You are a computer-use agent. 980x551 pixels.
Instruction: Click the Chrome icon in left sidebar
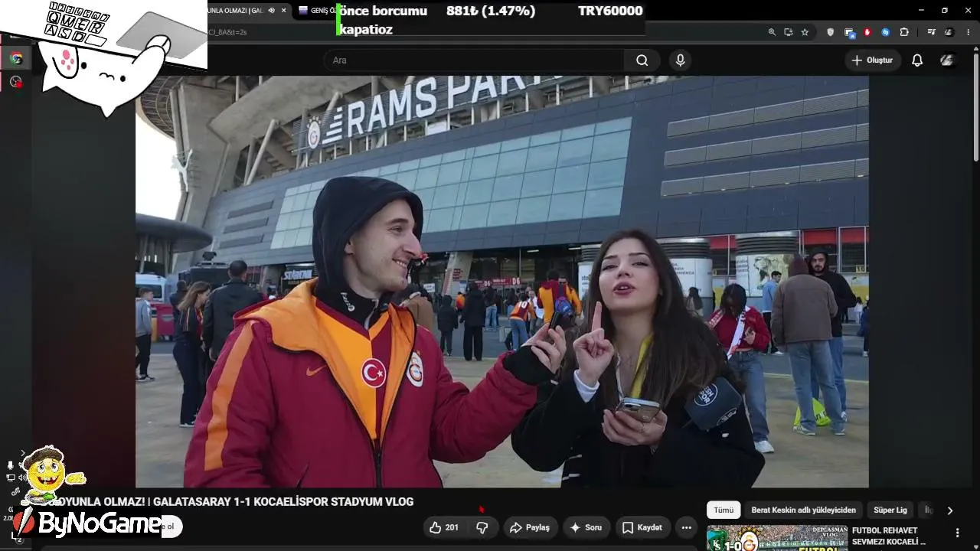(16, 58)
